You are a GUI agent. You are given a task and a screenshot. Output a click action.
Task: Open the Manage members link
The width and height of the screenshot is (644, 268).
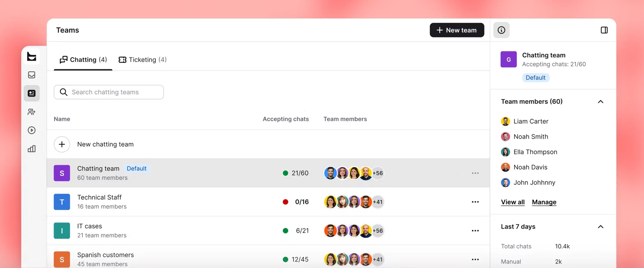coord(544,202)
